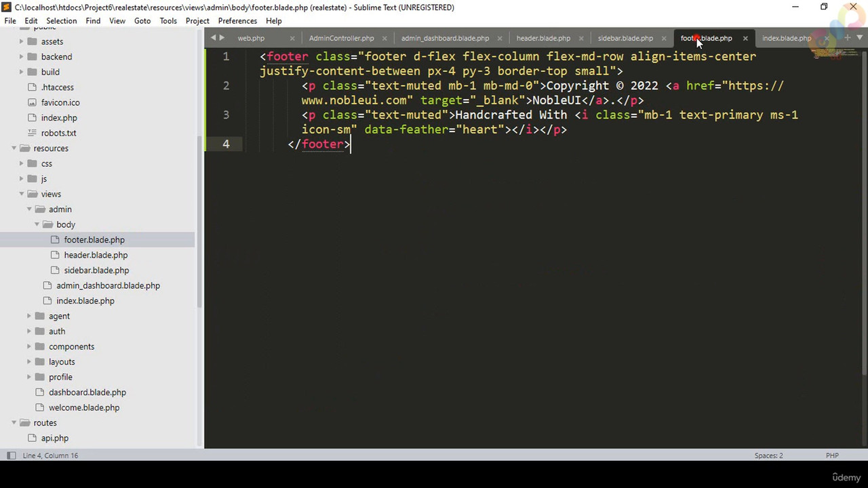The height and width of the screenshot is (488, 868).
Task: Switch to the index.blade.php tab
Action: pos(787,38)
